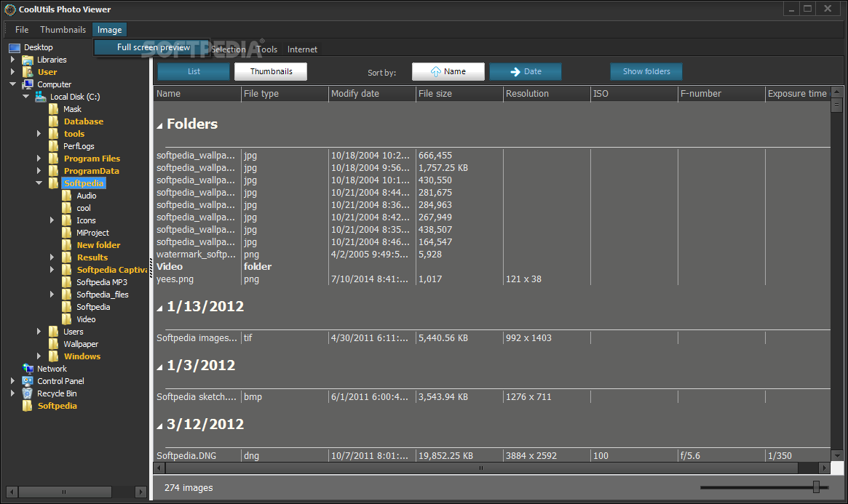Click the file list horizontal scrollbar

[481, 468]
